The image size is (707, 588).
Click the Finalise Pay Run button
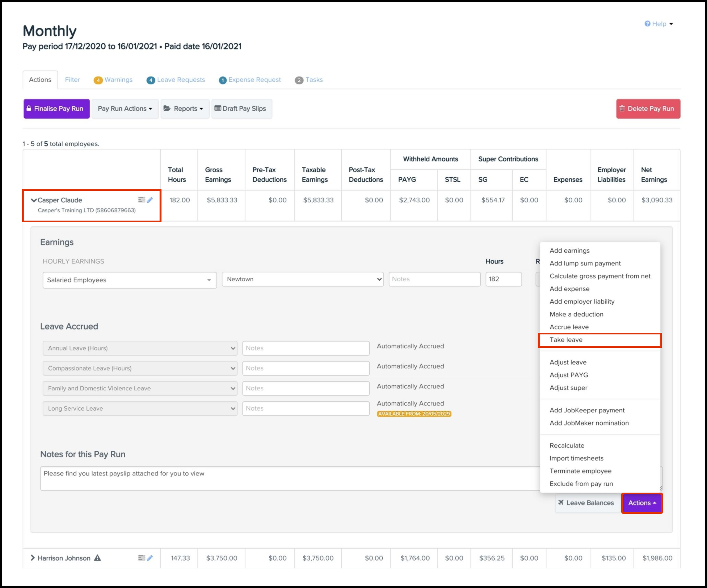click(57, 109)
